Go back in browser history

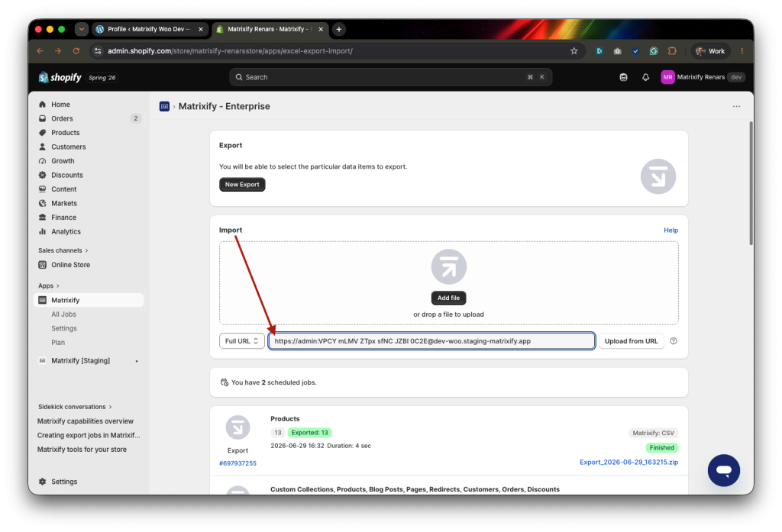tap(40, 51)
